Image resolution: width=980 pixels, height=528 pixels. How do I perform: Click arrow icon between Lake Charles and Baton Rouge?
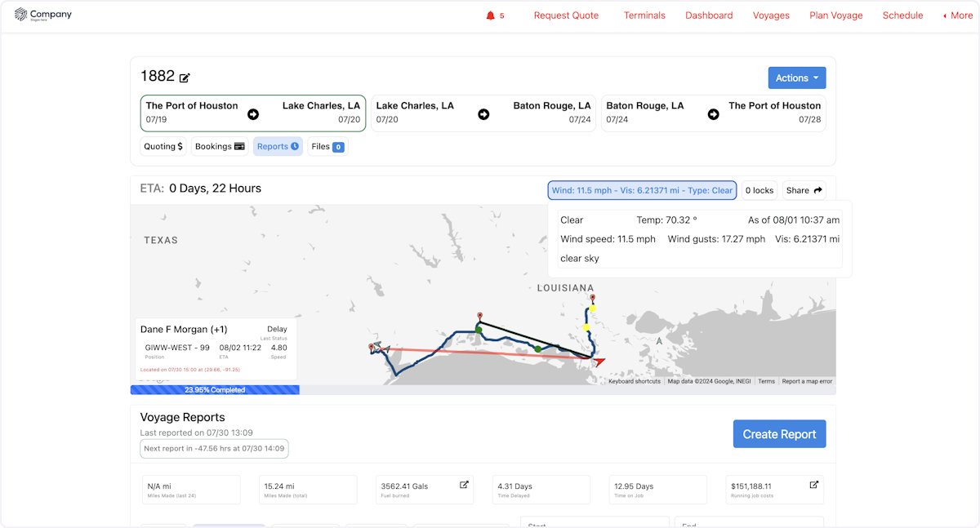click(483, 114)
